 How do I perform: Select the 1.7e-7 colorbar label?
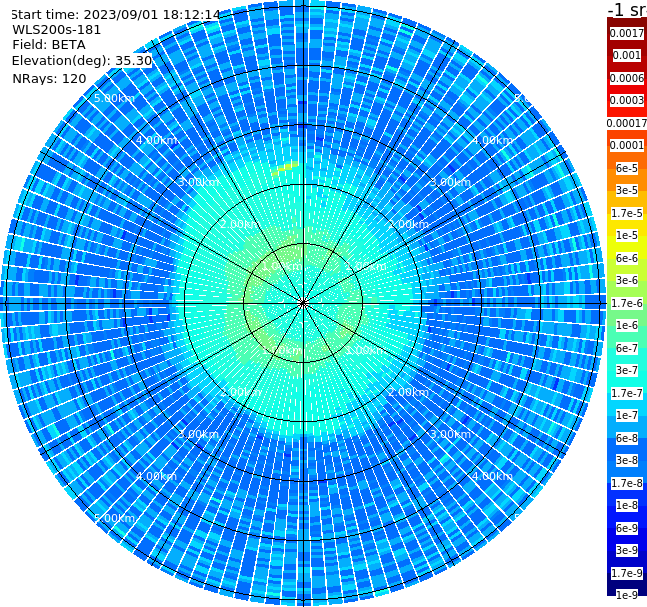627,393
